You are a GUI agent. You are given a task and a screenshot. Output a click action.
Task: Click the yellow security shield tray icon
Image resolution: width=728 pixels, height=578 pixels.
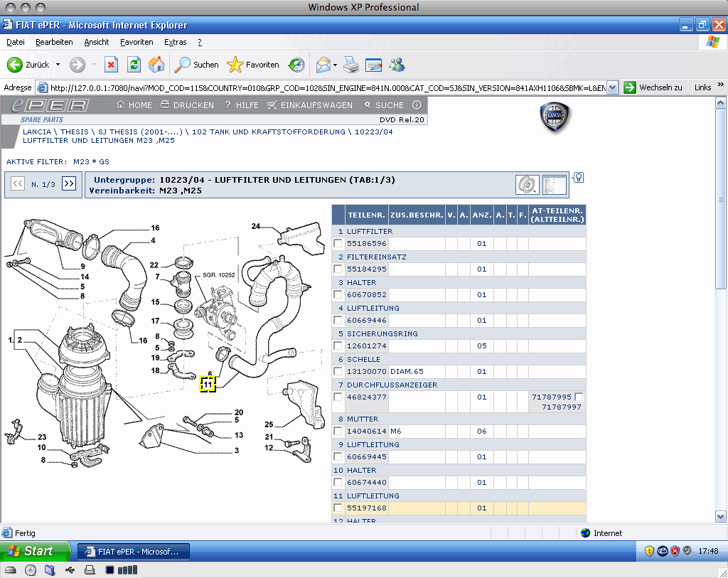click(649, 551)
